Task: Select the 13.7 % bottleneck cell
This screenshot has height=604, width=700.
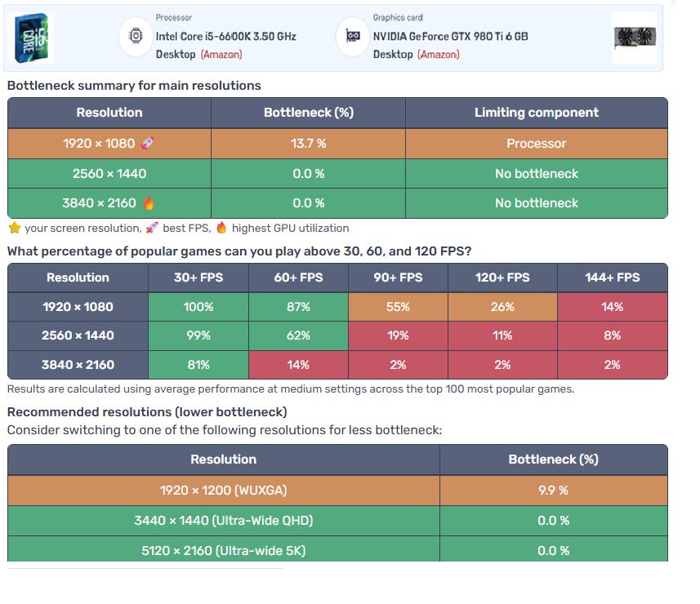Action: click(308, 144)
